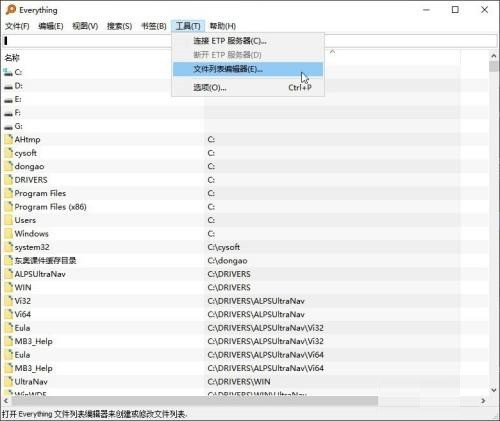Click the horizontal scrollbar right arrow
The width and height of the screenshot is (500, 421).
483,400
